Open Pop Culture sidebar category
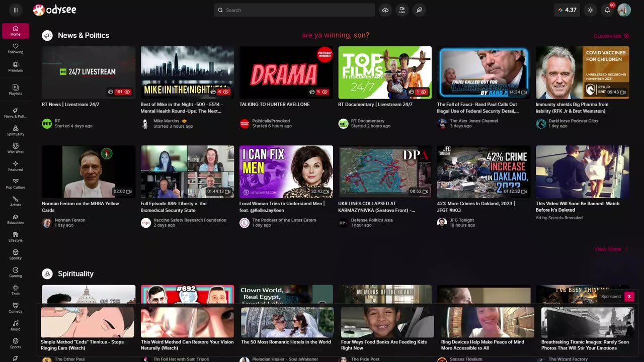This screenshot has width=644, height=362. [x=16, y=184]
